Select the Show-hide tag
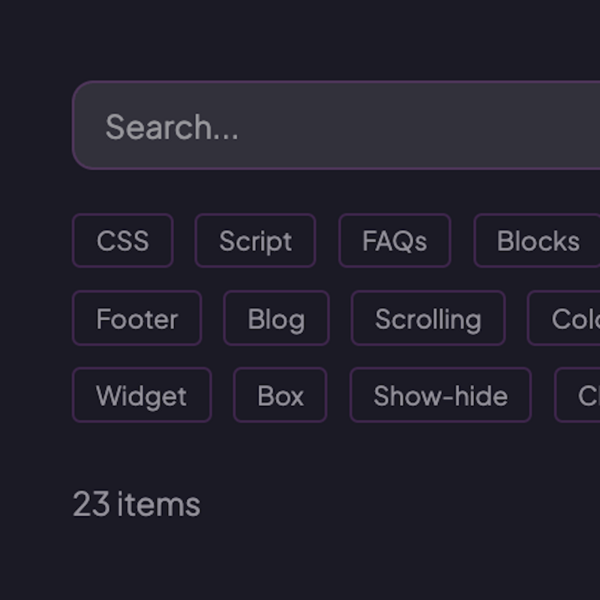Image resolution: width=600 pixels, height=600 pixels. pyautogui.click(x=440, y=396)
